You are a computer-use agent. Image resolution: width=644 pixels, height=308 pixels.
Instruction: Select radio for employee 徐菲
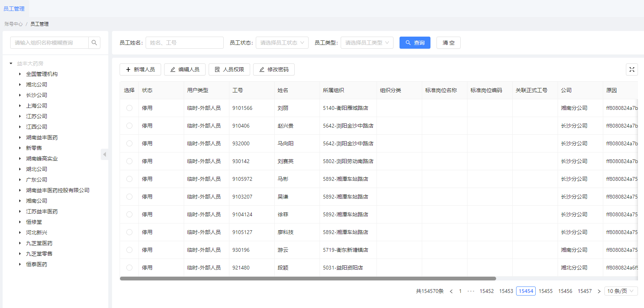pyautogui.click(x=129, y=214)
